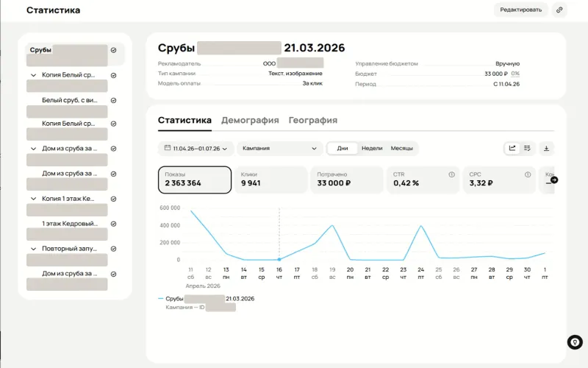Click the С 11.04.26 period value
Screen dimensions: 588x368
(x=506, y=84)
